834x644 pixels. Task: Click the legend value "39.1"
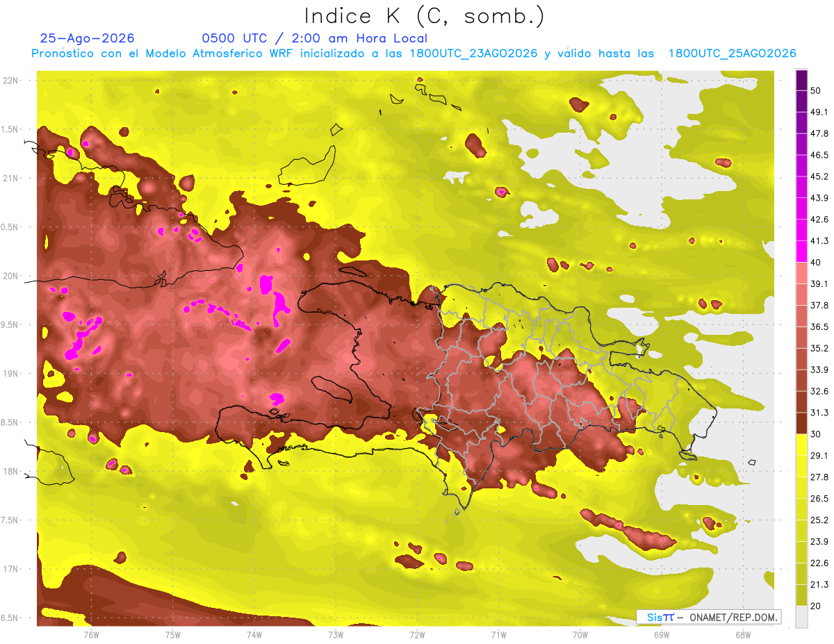click(x=819, y=284)
